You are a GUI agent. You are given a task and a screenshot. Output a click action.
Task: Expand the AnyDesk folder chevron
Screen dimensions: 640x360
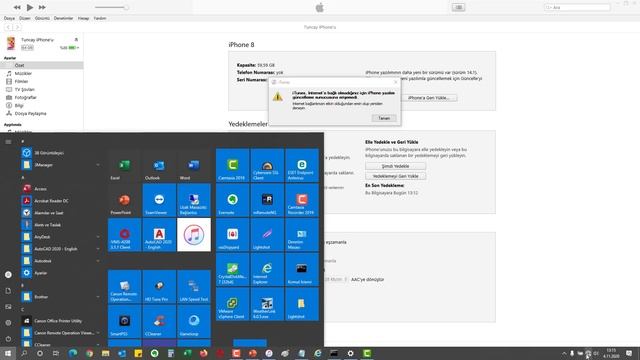(98, 237)
